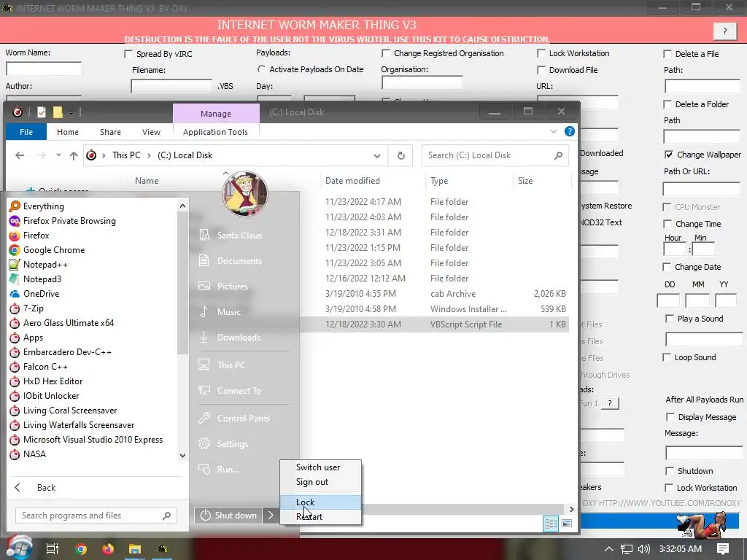Launch Firefox Private Browsing from Start menu
The height and width of the screenshot is (560, 747).
63,221
